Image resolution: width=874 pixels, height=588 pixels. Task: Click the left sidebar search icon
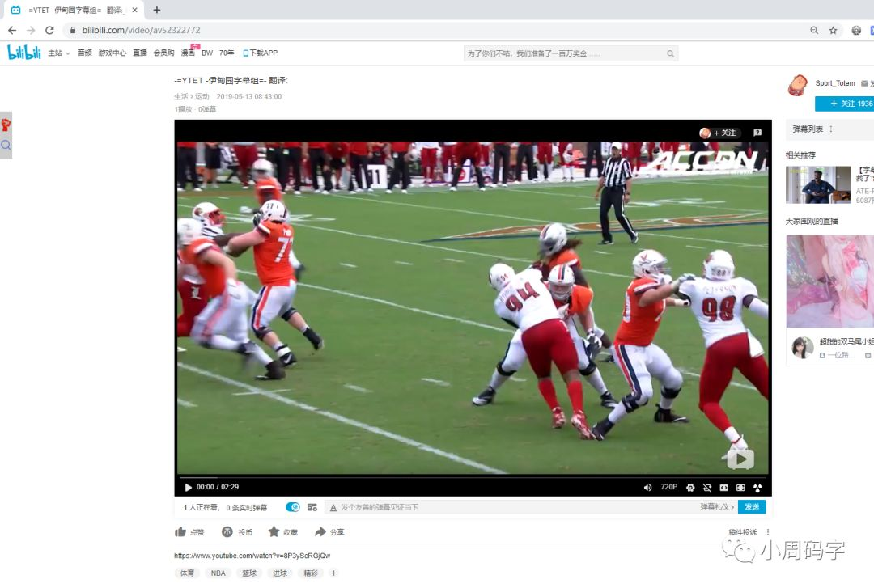(x=6, y=146)
